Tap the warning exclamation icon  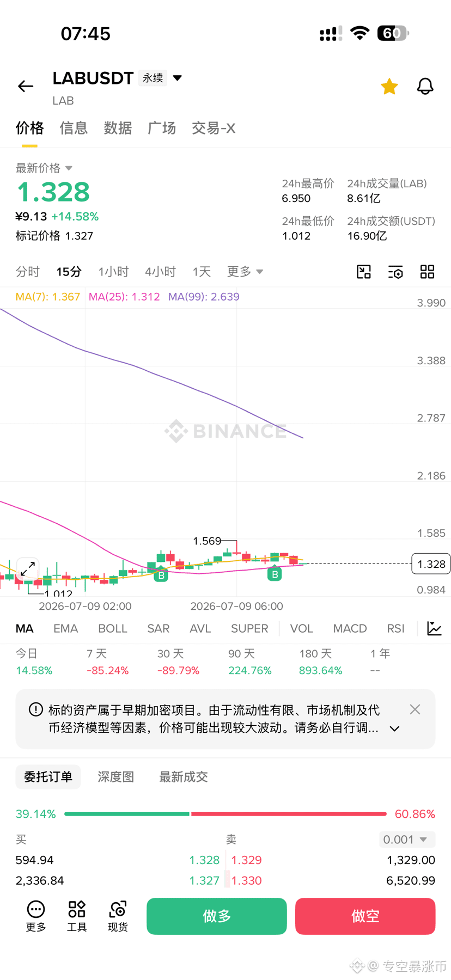(x=36, y=709)
